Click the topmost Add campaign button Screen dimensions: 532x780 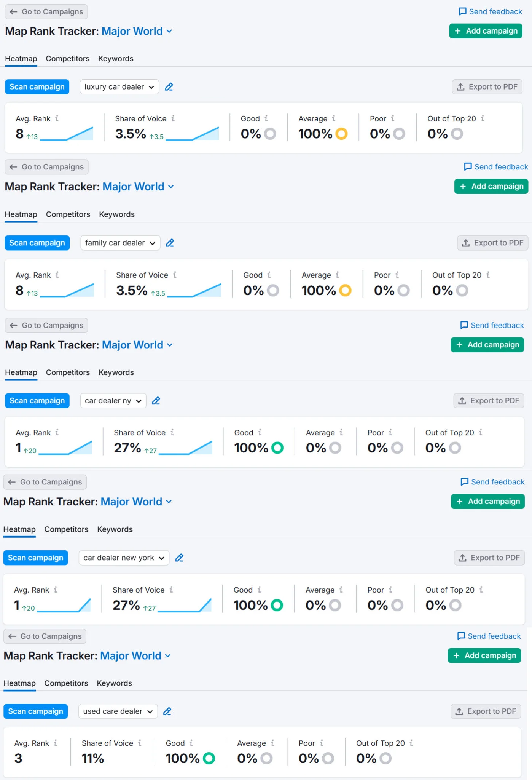pos(486,31)
